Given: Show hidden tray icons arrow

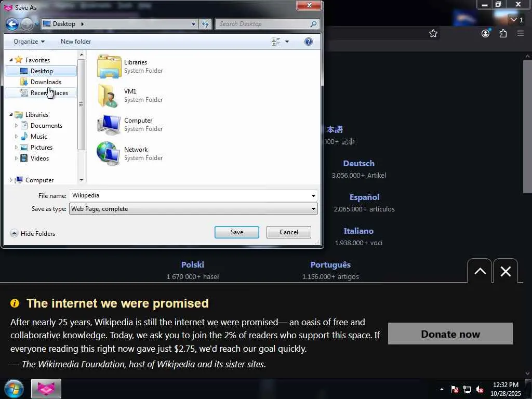Looking at the screenshot, I should [442, 389].
